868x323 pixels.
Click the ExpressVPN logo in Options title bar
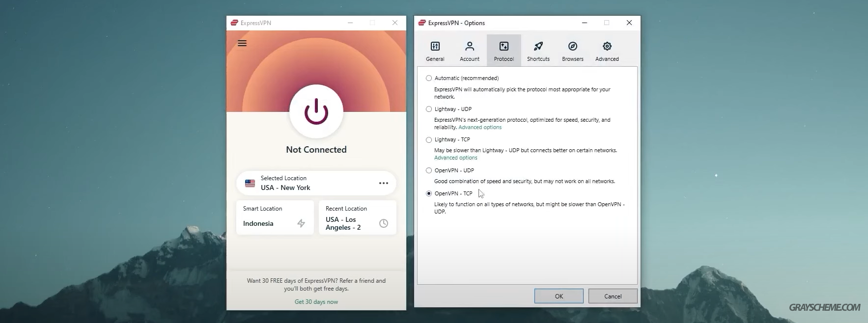(422, 23)
